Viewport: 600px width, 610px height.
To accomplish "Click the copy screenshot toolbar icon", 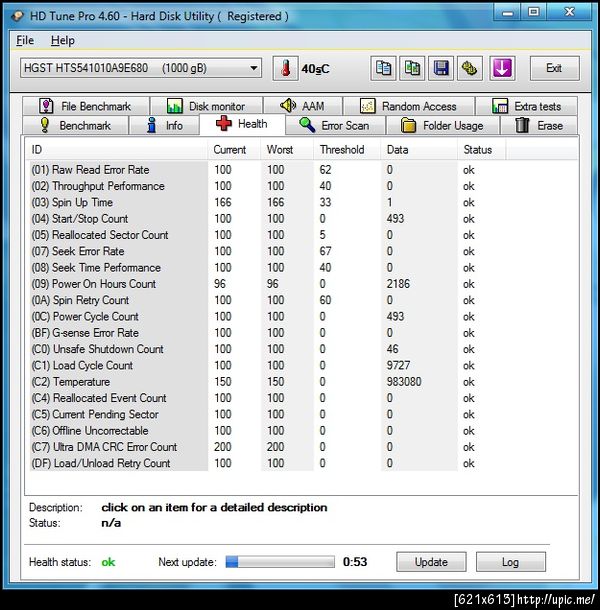I will [x=412, y=68].
